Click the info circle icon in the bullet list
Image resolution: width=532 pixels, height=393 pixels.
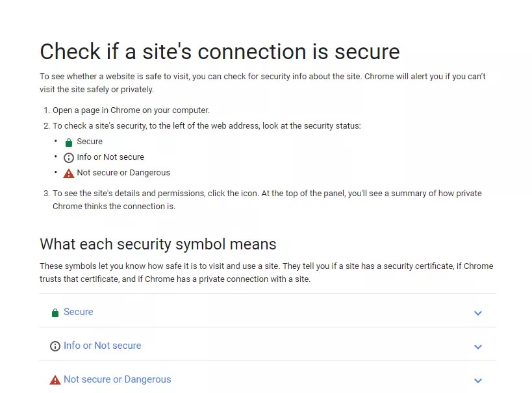tap(69, 158)
